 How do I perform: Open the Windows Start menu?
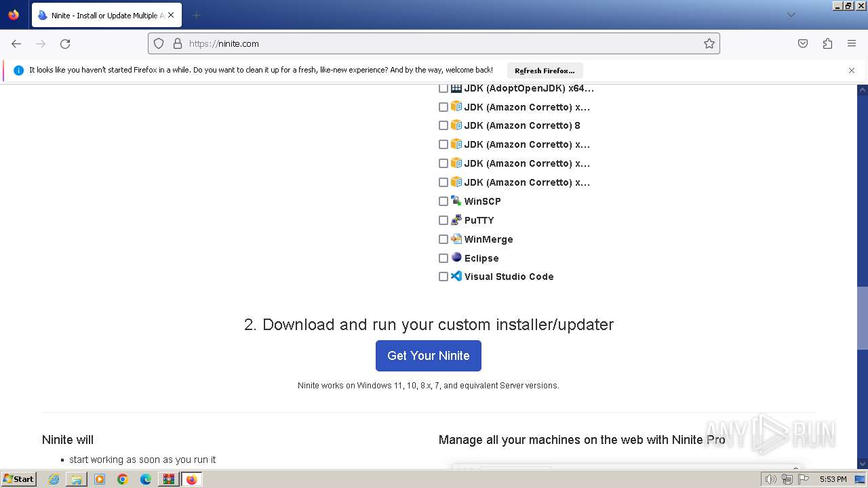(x=19, y=479)
